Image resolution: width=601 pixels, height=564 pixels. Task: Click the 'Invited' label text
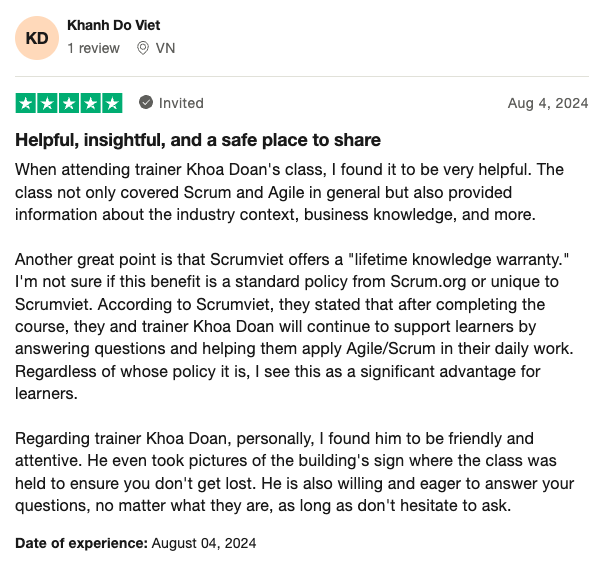pyautogui.click(x=181, y=103)
